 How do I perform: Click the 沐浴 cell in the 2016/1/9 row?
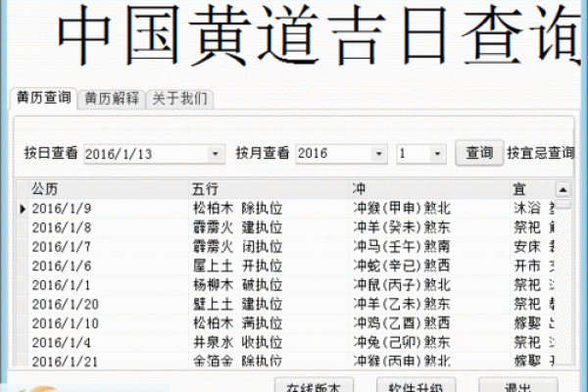tap(532, 209)
